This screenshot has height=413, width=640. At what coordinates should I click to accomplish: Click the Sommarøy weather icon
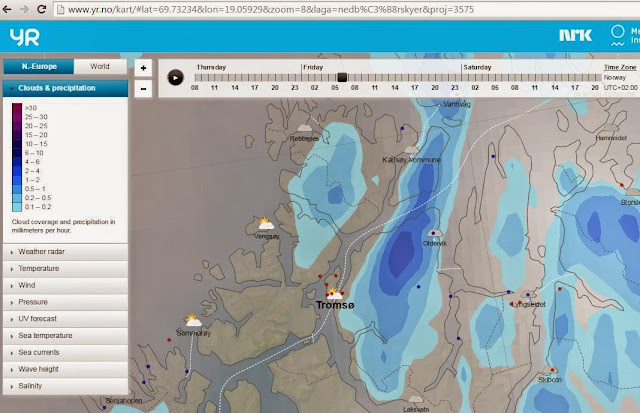coord(193,320)
